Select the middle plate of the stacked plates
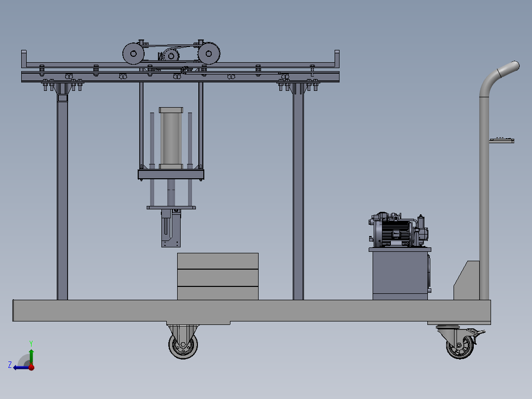The width and height of the screenshot is (532, 399). [x=218, y=278]
